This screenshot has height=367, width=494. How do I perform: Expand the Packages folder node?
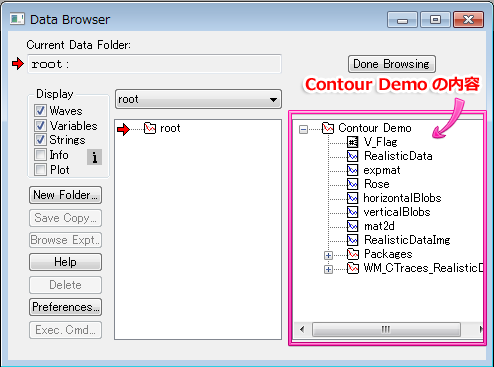328,255
